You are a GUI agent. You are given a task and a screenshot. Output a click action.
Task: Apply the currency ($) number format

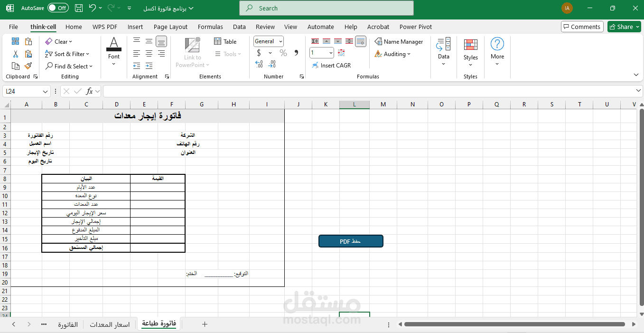click(259, 52)
